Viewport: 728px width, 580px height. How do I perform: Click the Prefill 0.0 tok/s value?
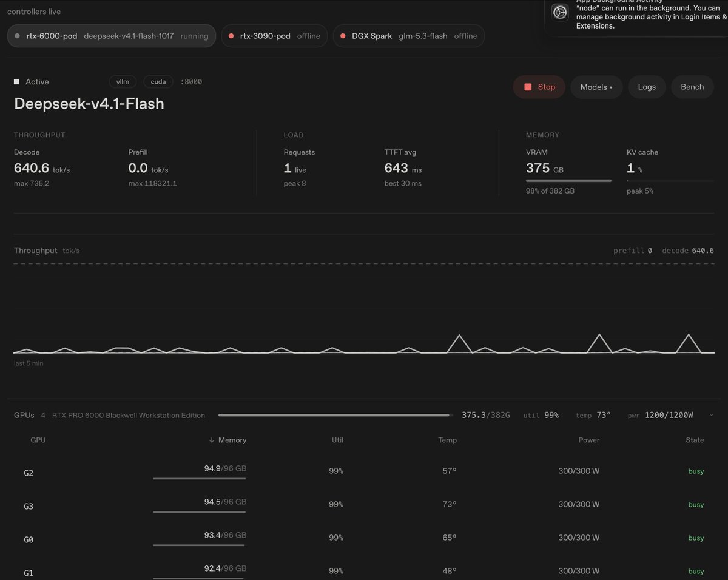click(x=148, y=168)
